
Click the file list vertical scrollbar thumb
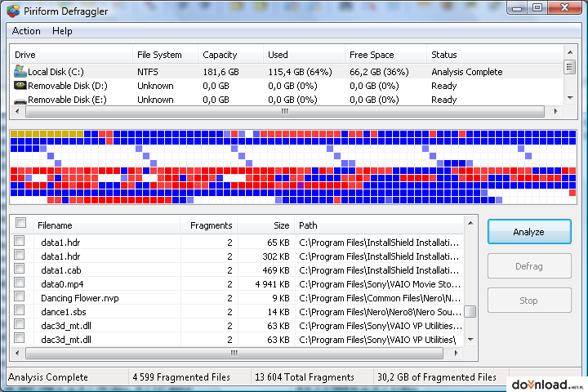[470, 311]
